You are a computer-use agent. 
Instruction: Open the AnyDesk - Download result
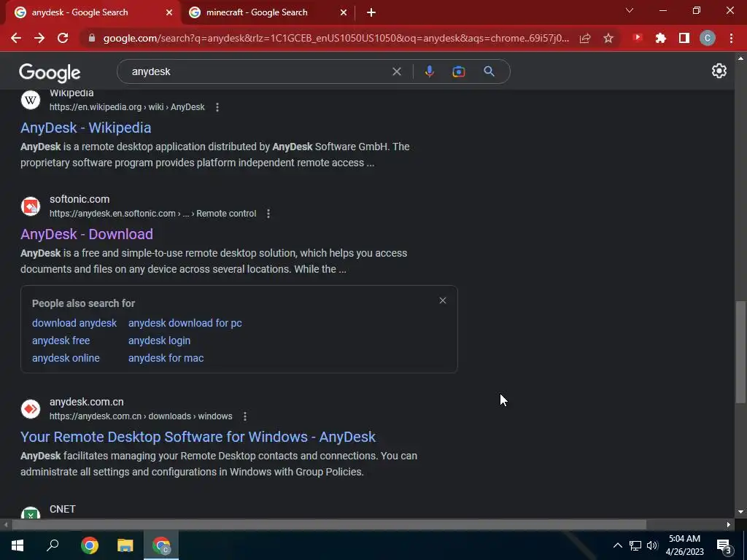[87, 234]
